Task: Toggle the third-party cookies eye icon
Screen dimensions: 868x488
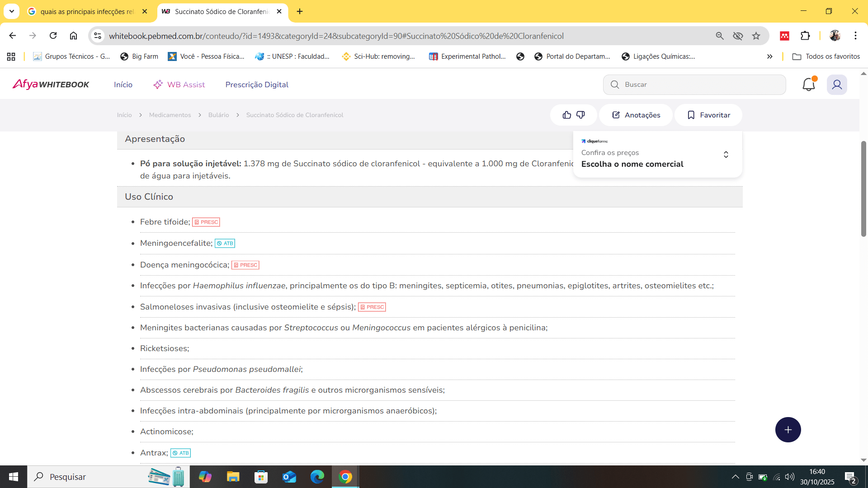Action: pyautogui.click(x=738, y=36)
